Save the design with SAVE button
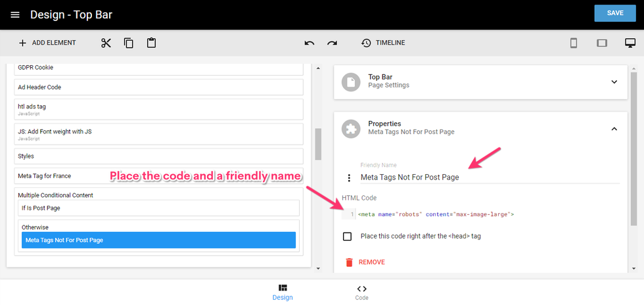This screenshot has height=305, width=644. click(615, 14)
